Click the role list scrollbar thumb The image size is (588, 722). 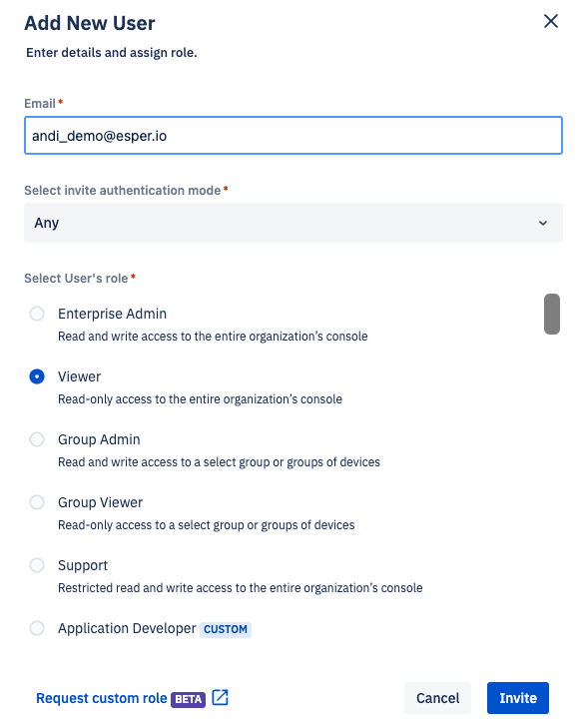pos(552,314)
